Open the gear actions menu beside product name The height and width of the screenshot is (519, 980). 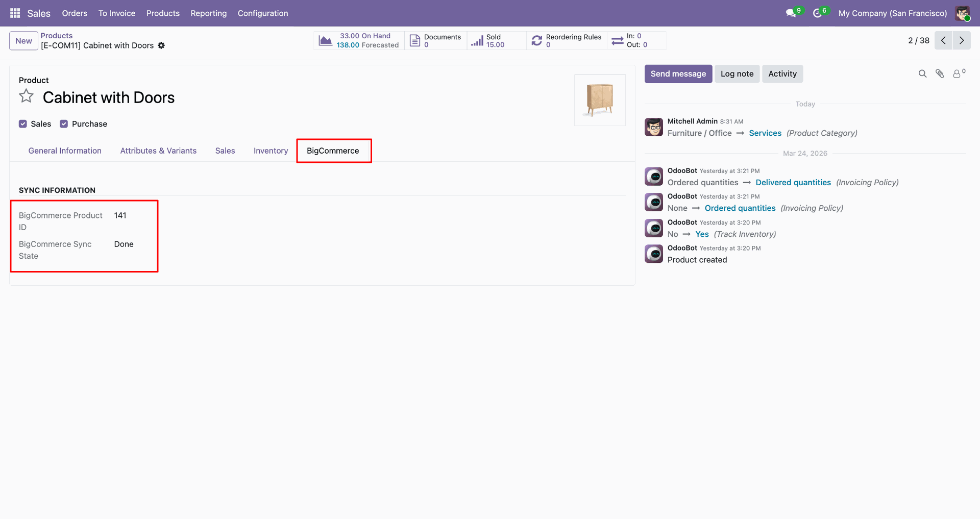(161, 45)
